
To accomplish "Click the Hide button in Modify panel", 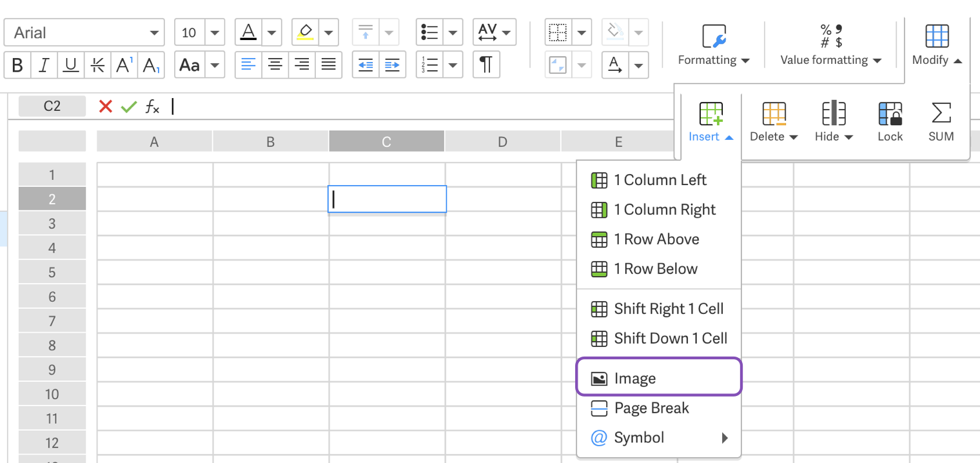I will [x=834, y=121].
